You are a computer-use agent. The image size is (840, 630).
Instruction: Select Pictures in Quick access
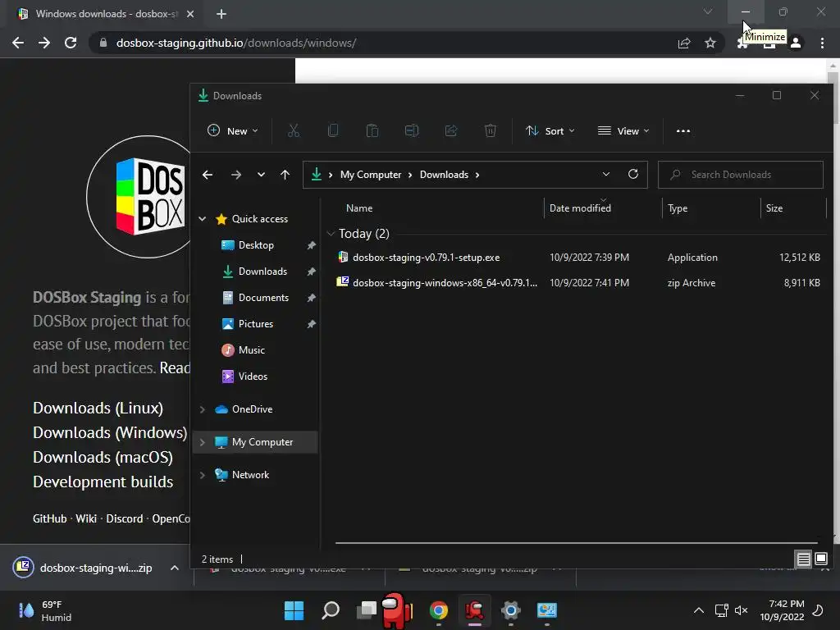pos(256,323)
